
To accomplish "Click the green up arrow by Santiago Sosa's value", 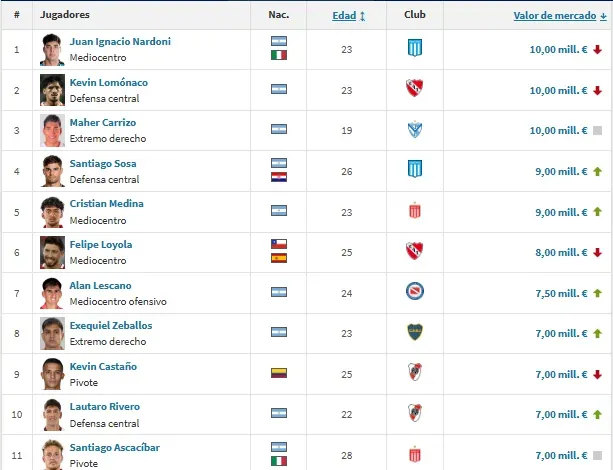I will tap(597, 171).
